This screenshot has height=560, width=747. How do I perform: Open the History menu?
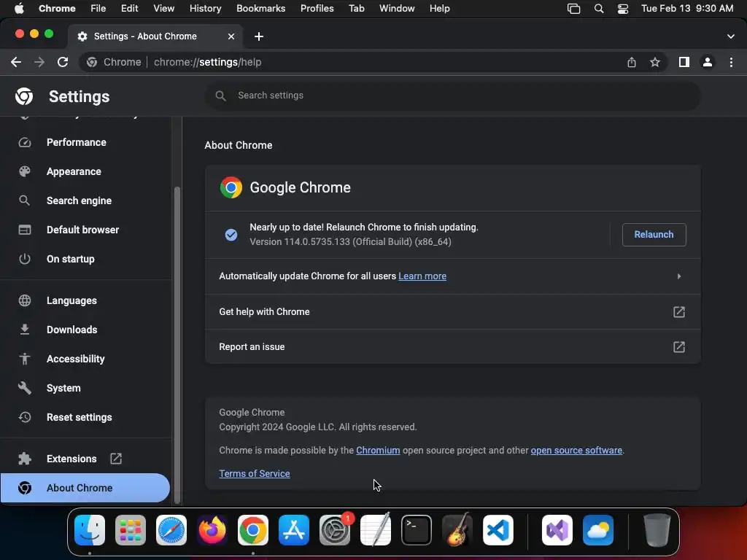point(205,9)
